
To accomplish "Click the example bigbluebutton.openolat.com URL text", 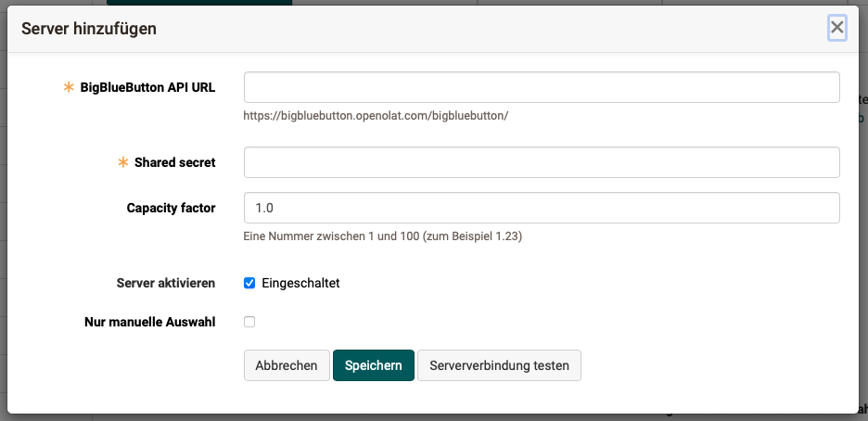I will click(x=376, y=116).
